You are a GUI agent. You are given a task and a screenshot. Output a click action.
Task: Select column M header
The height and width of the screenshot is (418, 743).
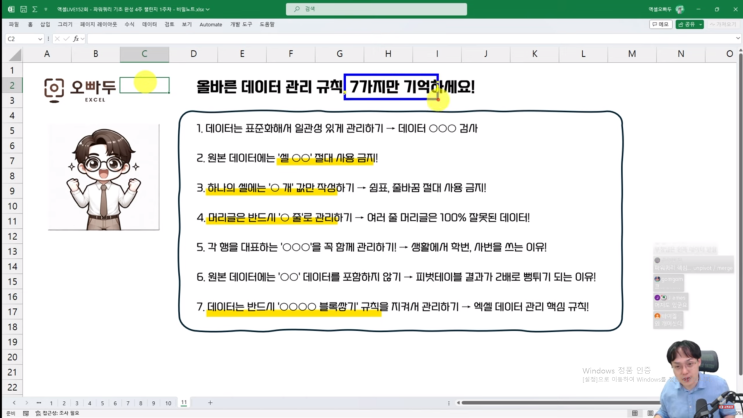tap(632, 54)
